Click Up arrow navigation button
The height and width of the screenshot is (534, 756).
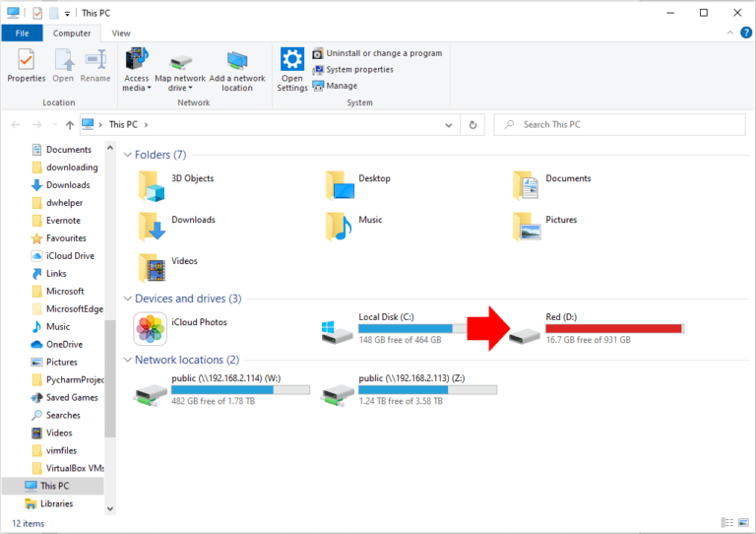[69, 125]
